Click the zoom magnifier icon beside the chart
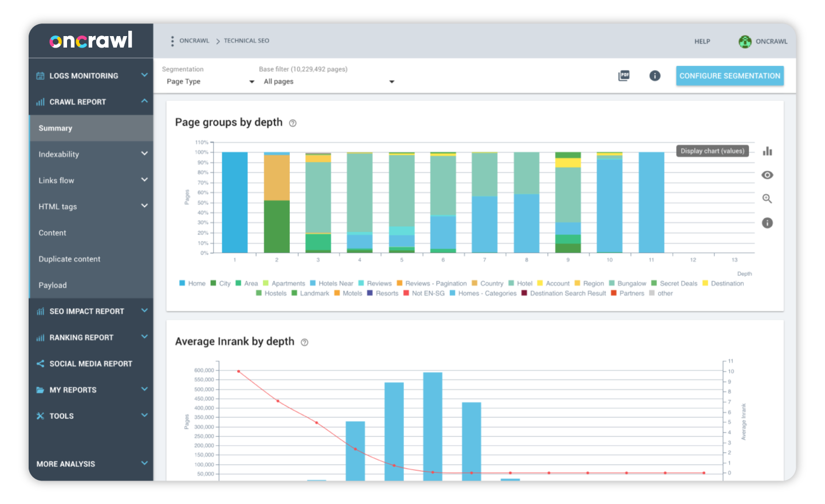 (767, 198)
